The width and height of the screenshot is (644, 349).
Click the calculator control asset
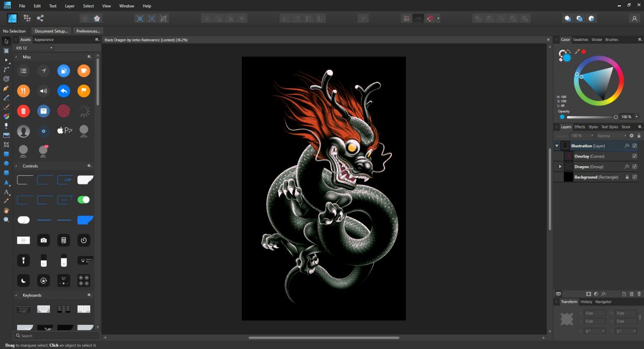click(x=63, y=240)
